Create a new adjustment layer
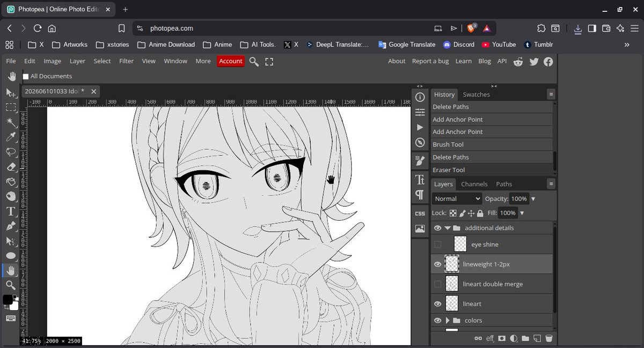Image resolution: width=644 pixels, height=348 pixels. coord(514,338)
